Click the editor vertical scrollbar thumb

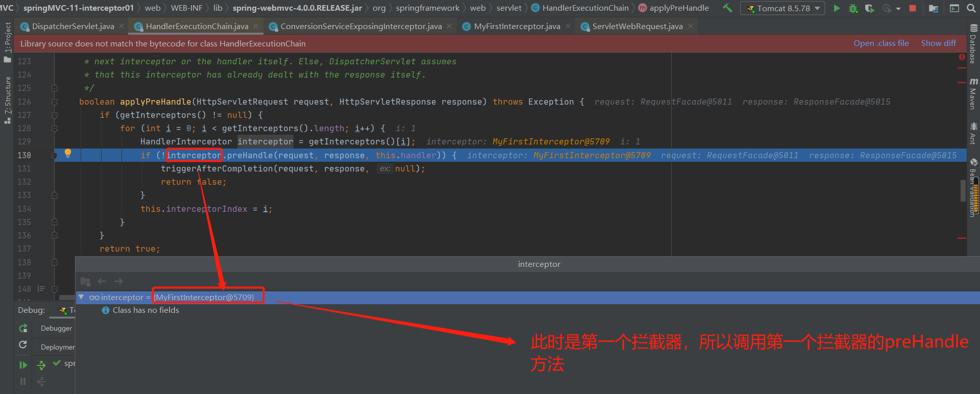pyautogui.click(x=963, y=191)
